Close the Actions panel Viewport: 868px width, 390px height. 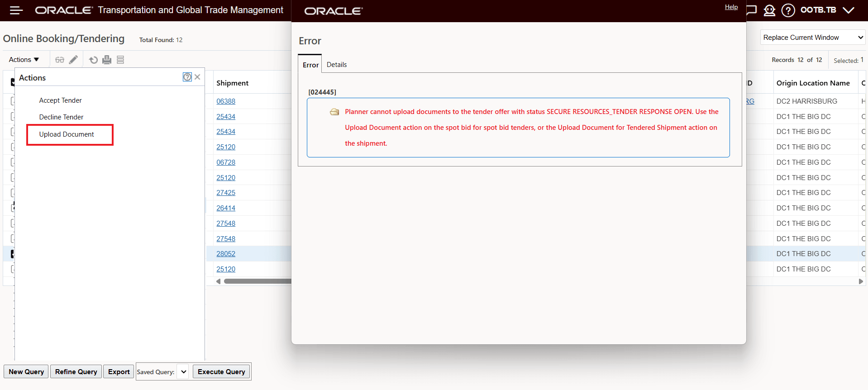(197, 77)
